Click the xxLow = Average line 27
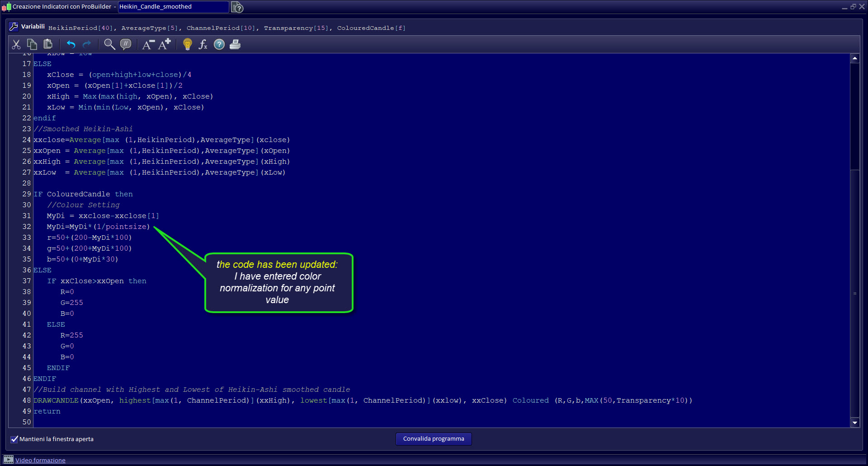This screenshot has width=868, height=466. pyautogui.click(x=160, y=172)
